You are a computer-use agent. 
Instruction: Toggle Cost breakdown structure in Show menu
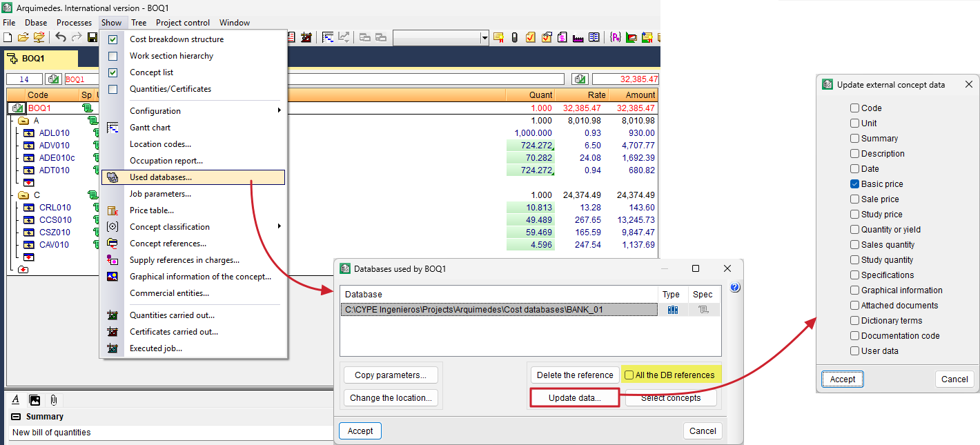[113, 39]
